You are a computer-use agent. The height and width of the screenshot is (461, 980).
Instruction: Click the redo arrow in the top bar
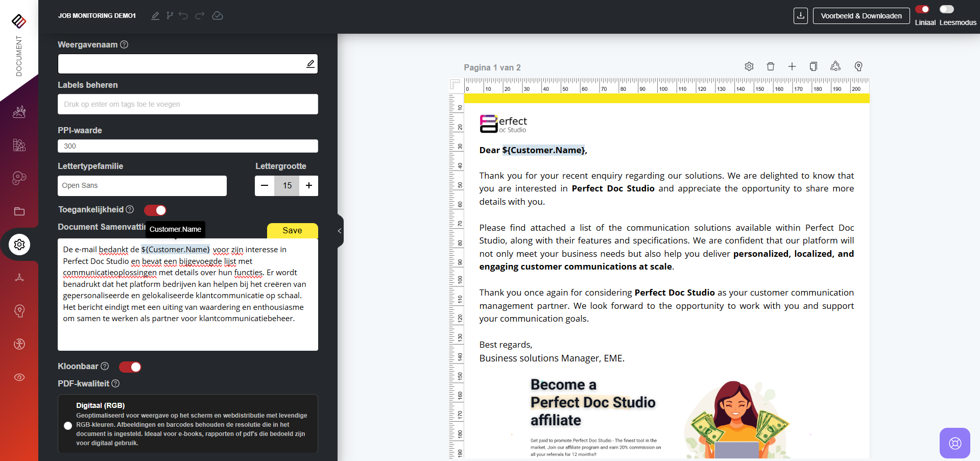[200, 16]
